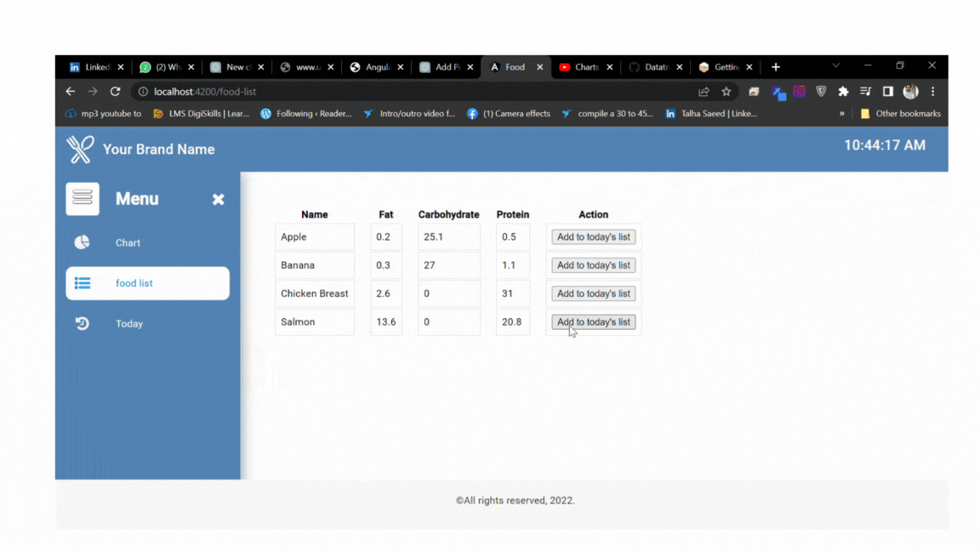Select the pie-chart Chart icon
This screenshot has height=551, width=980.
tap(82, 242)
